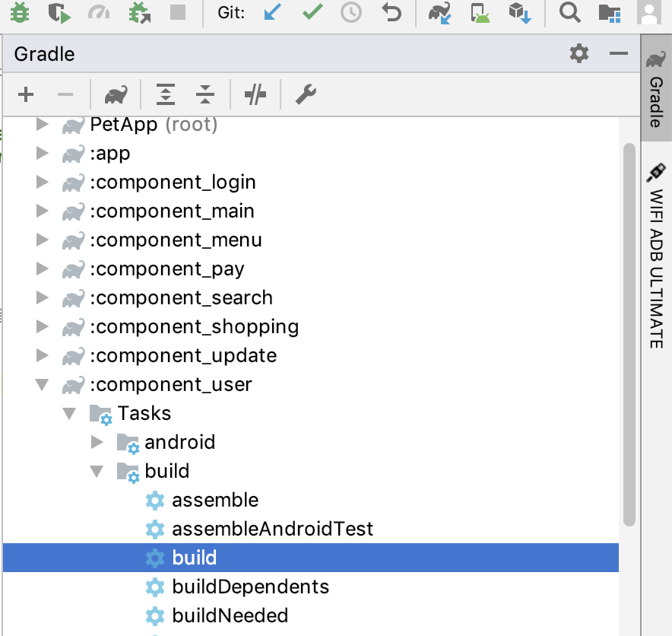The width and height of the screenshot is (672, 636).
Task: Expand the :component_shopping module
Action: click(42, 326)
